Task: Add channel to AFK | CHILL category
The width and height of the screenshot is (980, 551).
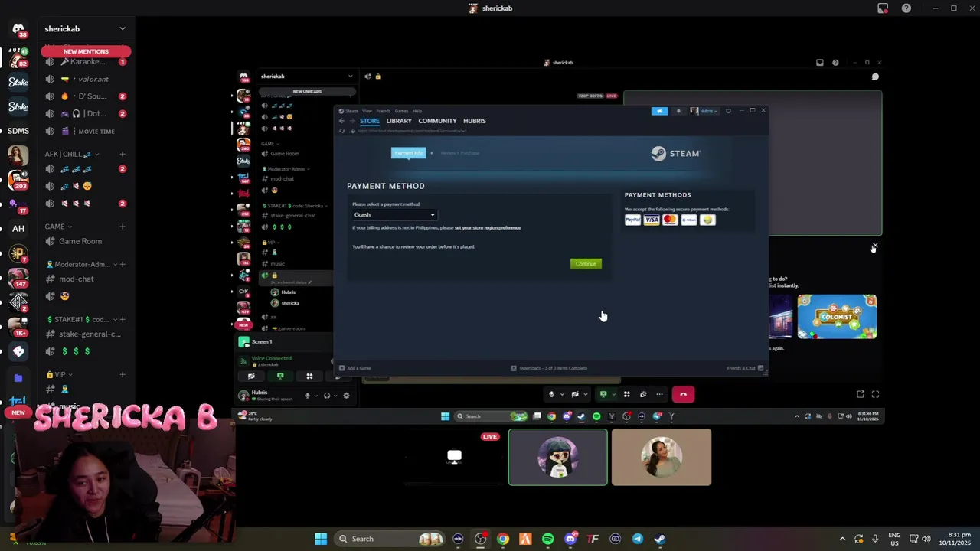Action: pyautogui.click(x=122, y=154)
